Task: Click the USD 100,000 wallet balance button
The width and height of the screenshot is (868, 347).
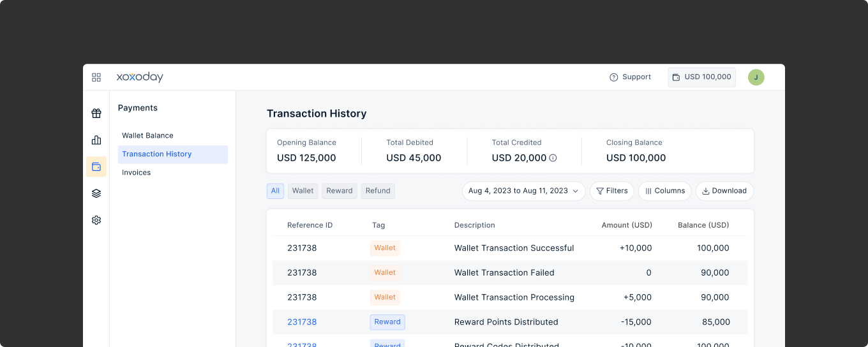Action: pos(701,77)
